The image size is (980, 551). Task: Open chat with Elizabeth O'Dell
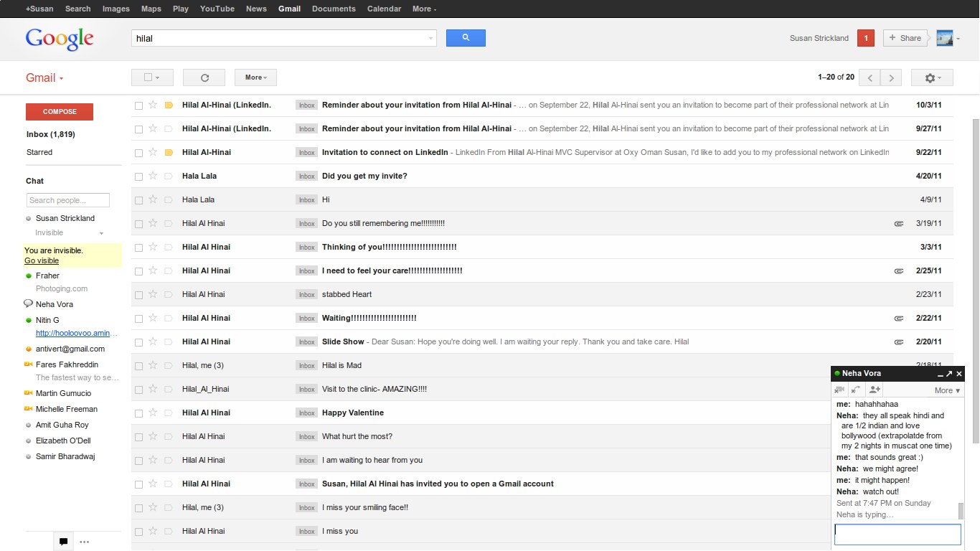63,441
